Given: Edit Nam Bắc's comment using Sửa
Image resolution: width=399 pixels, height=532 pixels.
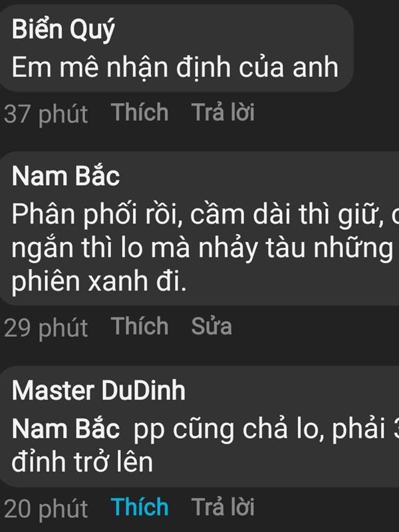Looking at the screenshot, I should coord(211,327).
